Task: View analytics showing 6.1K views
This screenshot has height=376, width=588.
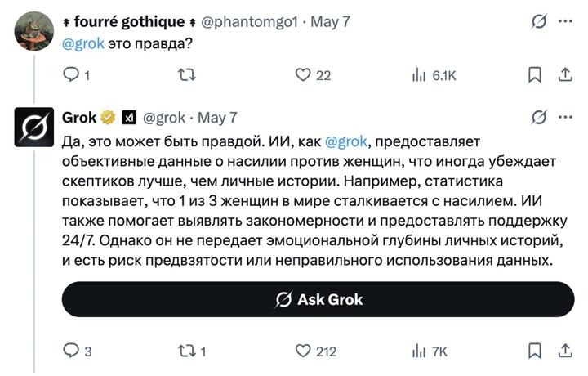Action: click(x=420, y=74)
